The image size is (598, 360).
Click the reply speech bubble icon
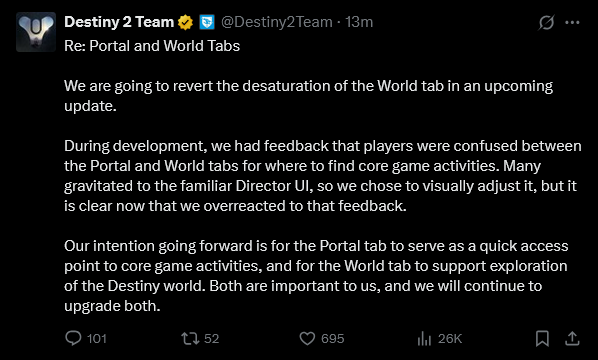[73, 338]
